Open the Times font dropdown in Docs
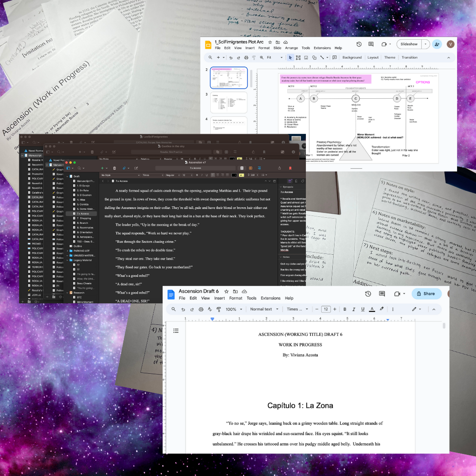 [x=297, y=309]
